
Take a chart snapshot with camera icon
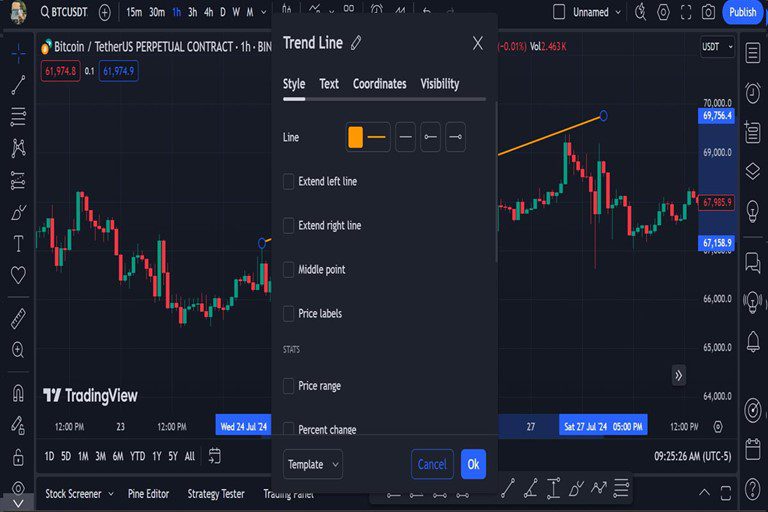click(x=708, y=12)
